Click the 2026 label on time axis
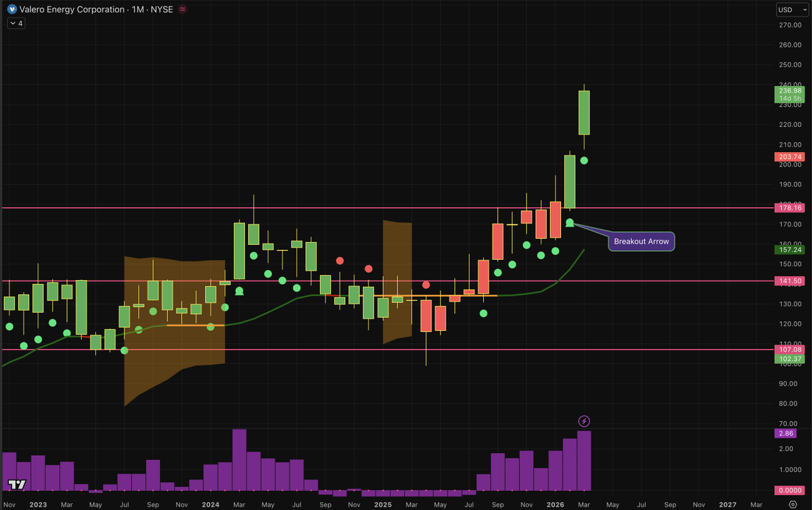812x510 pixels. [556, 505]
